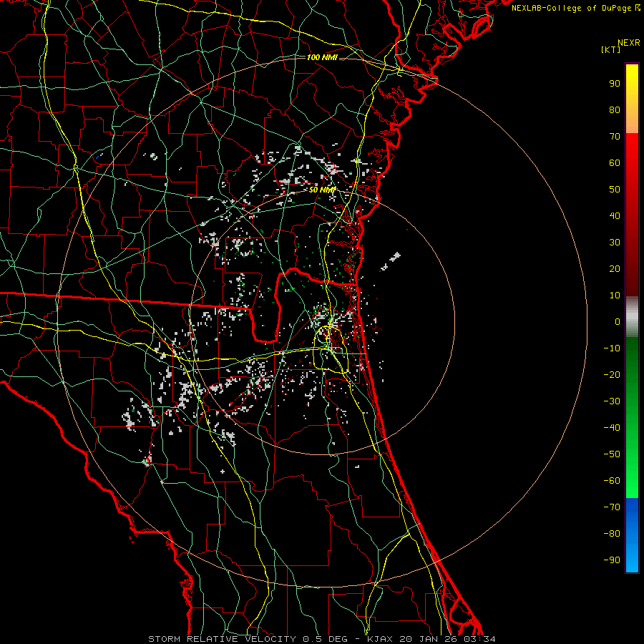
Task: Click the -10 scale value
Action: point(612,348)
